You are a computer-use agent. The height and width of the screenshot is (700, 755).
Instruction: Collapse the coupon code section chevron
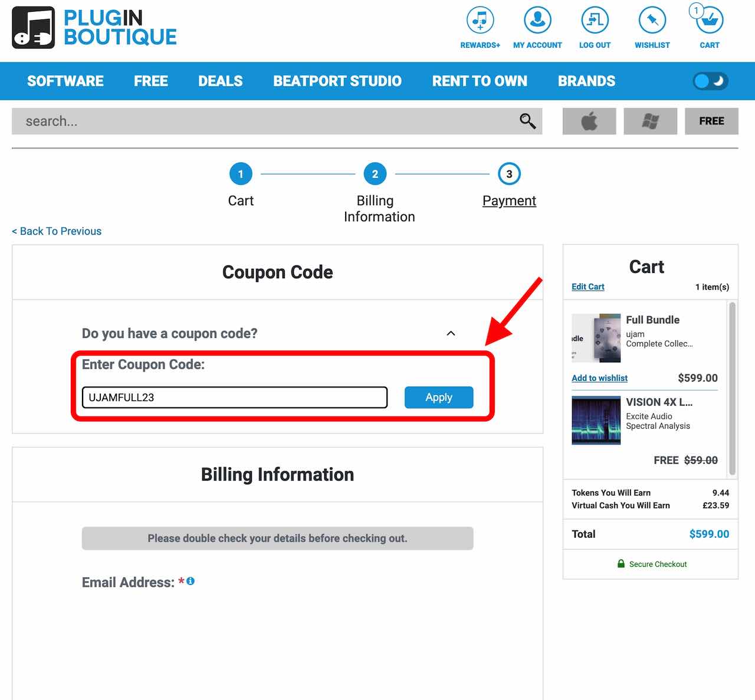coord(451,333)
